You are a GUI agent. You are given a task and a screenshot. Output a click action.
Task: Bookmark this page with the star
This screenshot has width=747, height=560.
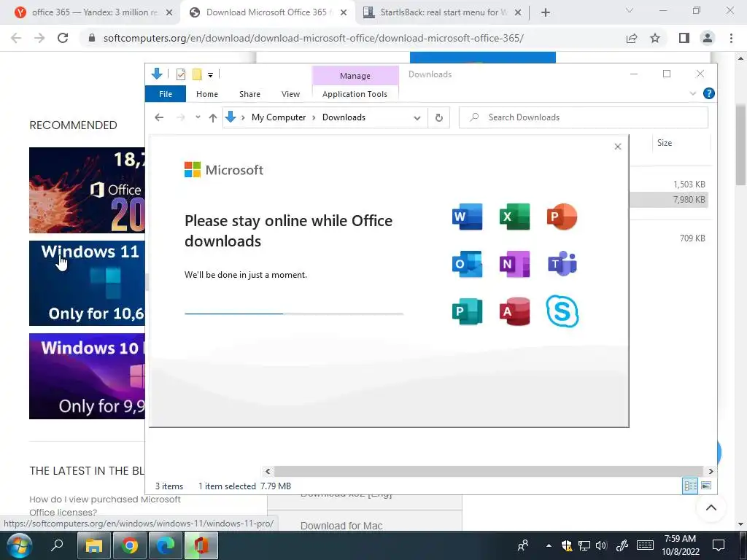tap(655, 38)
